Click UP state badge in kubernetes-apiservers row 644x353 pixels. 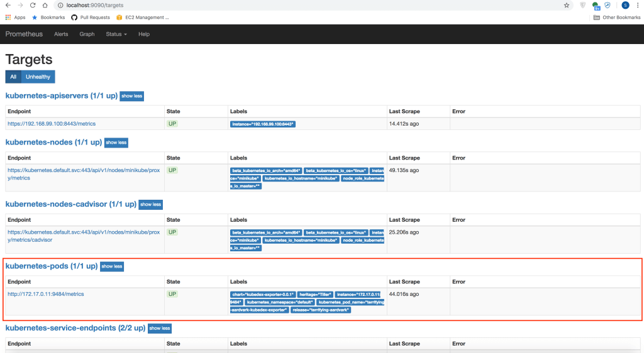click(x=172, y=123)
